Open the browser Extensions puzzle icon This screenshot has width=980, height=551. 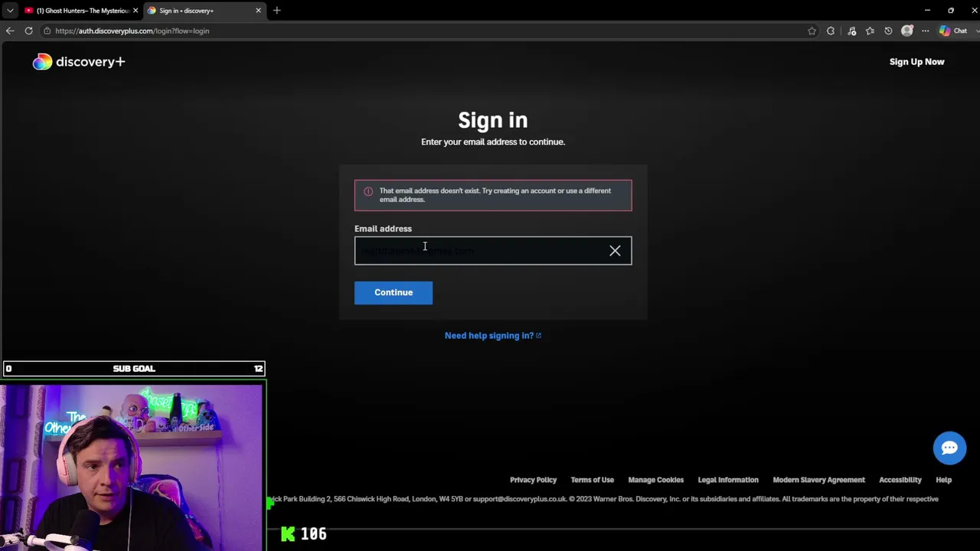831,31
